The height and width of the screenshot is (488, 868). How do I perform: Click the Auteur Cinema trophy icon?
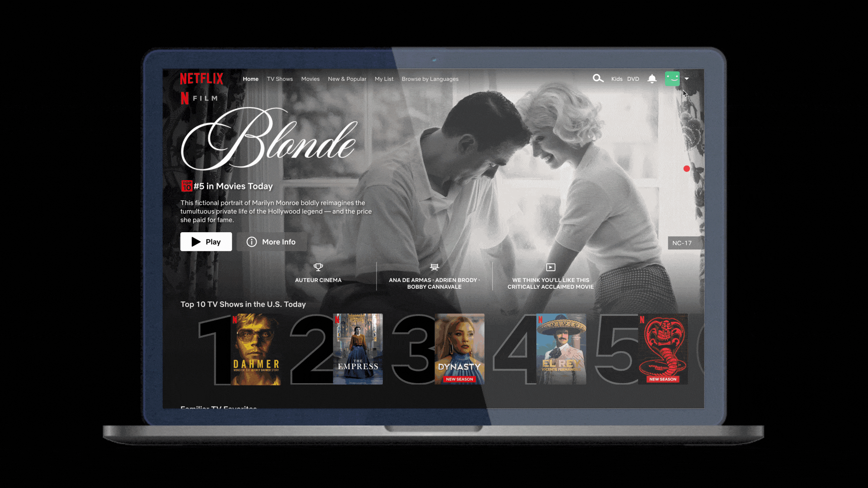318,267
